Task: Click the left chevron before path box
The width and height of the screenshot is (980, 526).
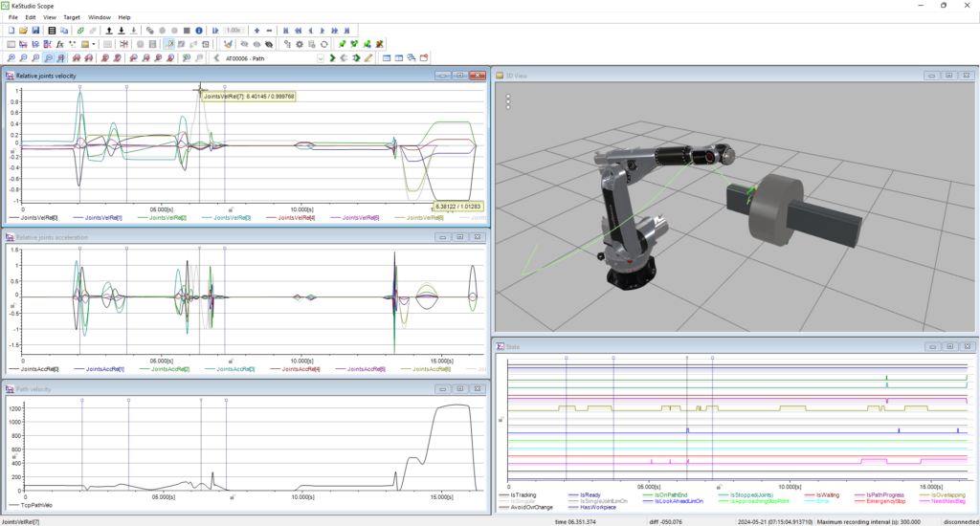Action: tap(216, 58)
